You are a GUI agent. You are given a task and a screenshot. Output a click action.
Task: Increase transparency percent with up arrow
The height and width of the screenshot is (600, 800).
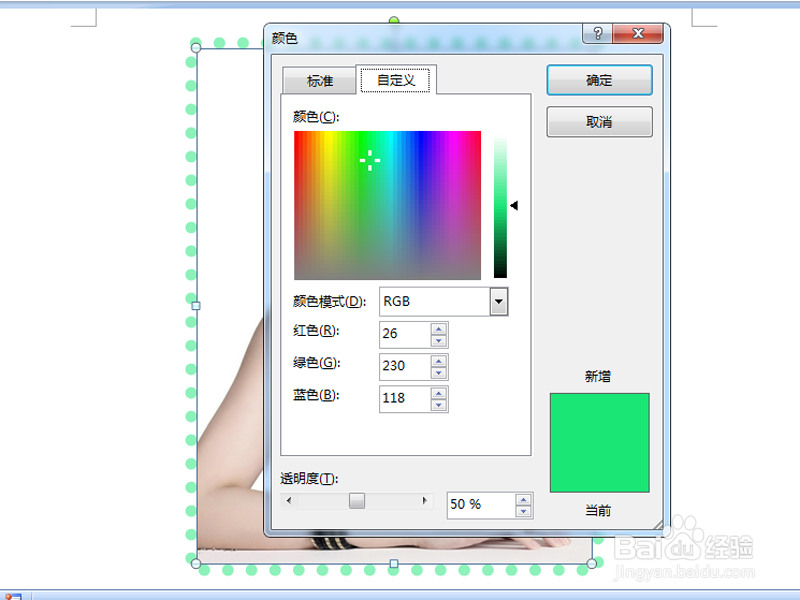click(x=523, y=499)
